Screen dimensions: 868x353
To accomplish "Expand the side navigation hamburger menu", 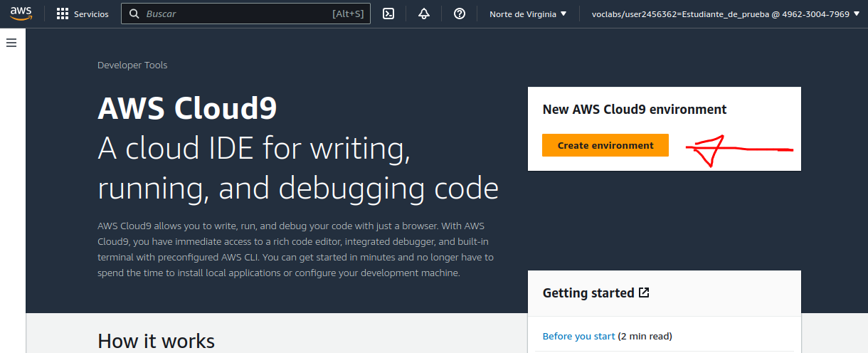I will click(11, 43).
